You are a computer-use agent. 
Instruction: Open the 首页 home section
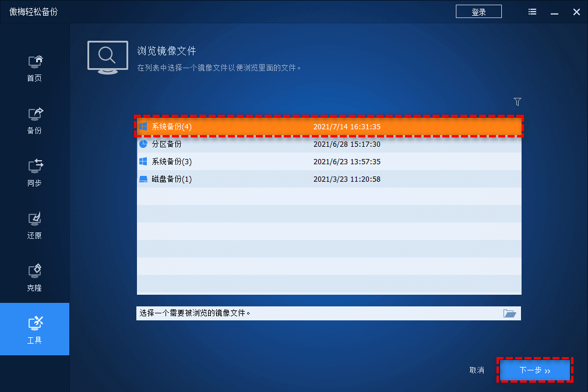pos(34,69)
